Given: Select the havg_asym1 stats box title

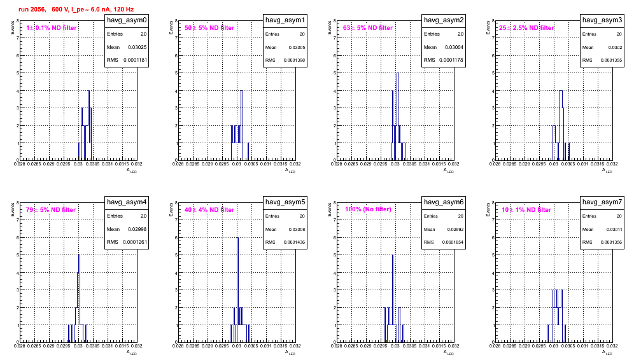Looking at the screenshot, I should tap(285, 20).
